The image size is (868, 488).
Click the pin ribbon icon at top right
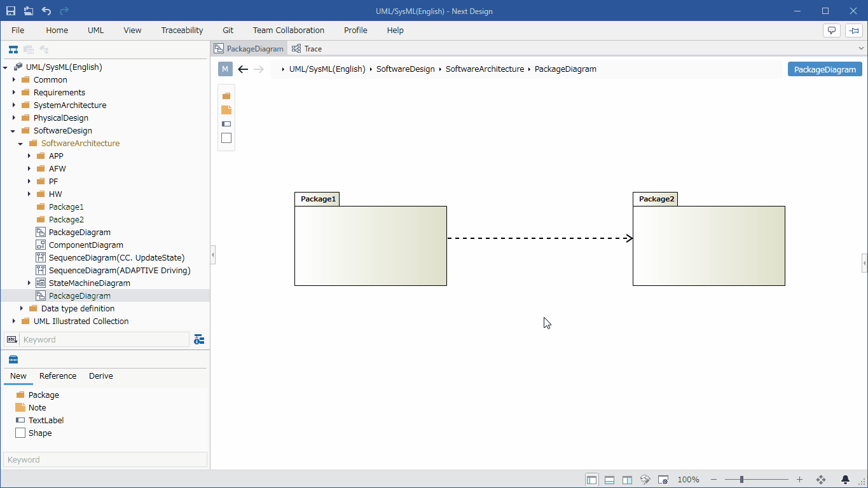click(x=853, y=30)
